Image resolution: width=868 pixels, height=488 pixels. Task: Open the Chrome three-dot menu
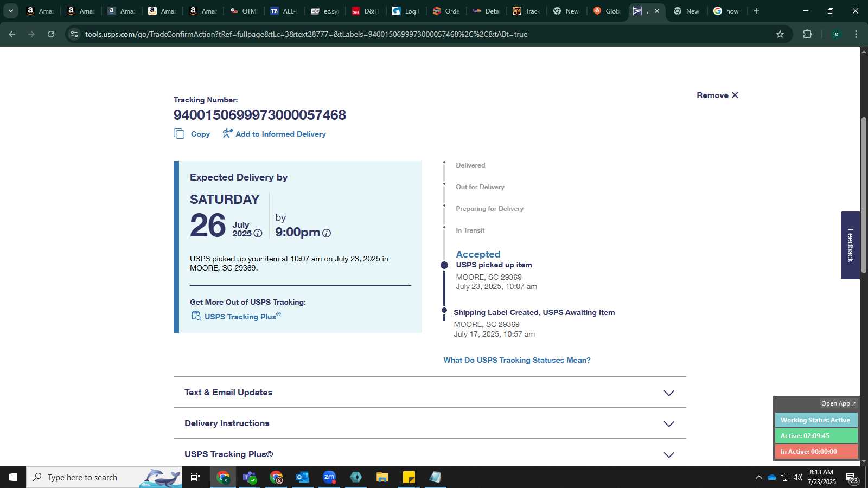[856, 34]
